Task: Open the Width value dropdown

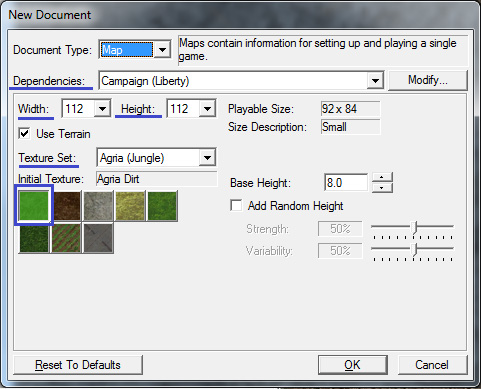Action: click(102, 109)
